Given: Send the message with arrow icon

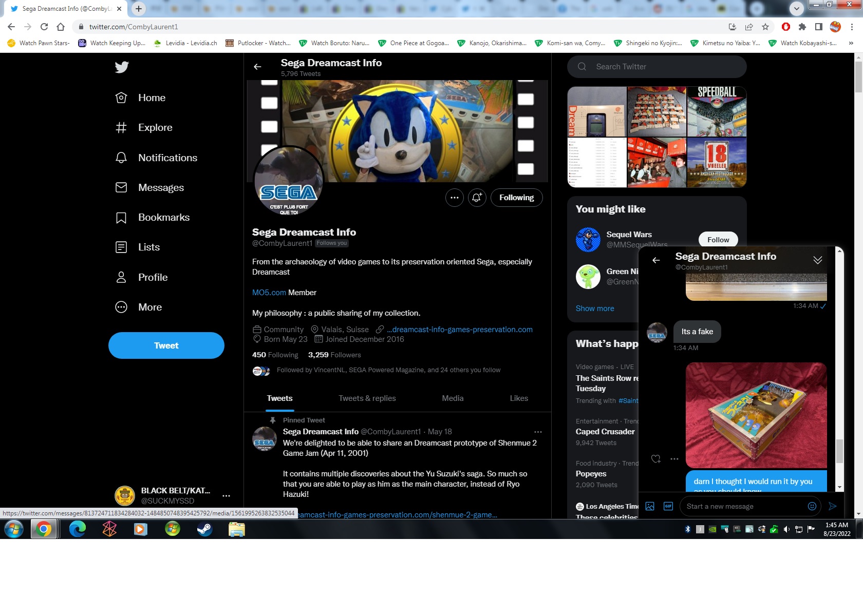Looking at the screenshot, I should (x=833, y=506).
